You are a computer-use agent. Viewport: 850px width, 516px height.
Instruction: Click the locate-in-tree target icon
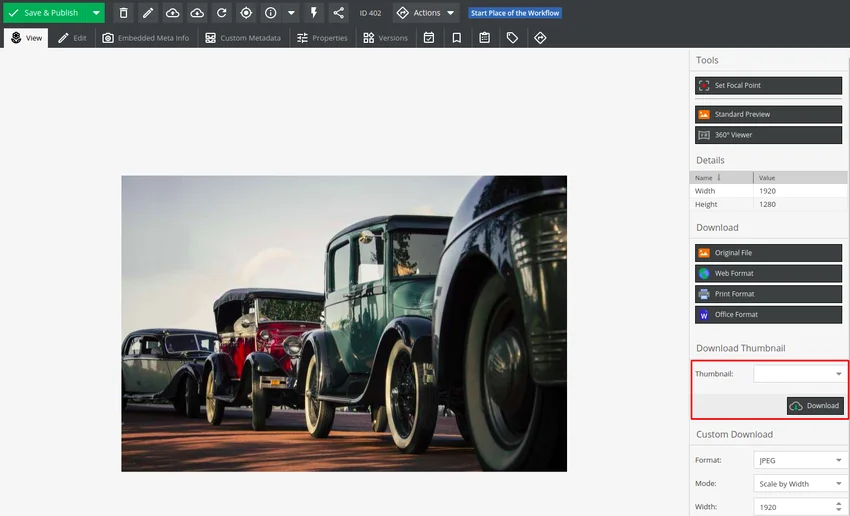pos(246,12)
